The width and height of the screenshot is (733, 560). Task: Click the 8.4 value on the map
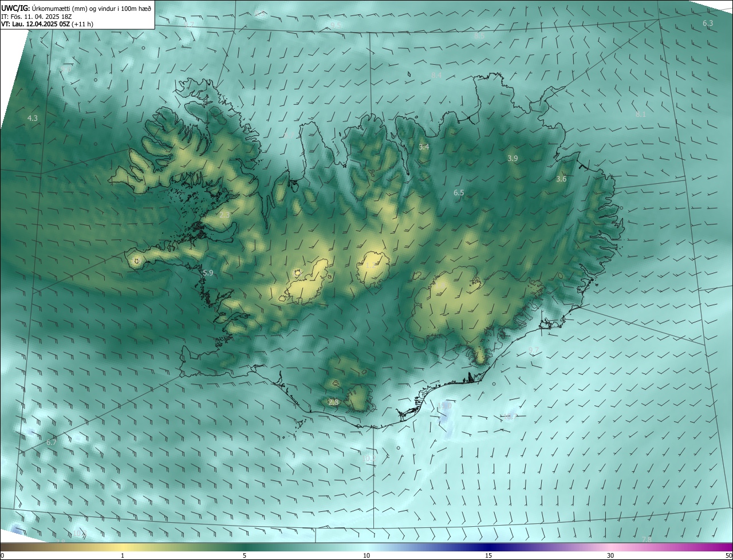[436, 76]
